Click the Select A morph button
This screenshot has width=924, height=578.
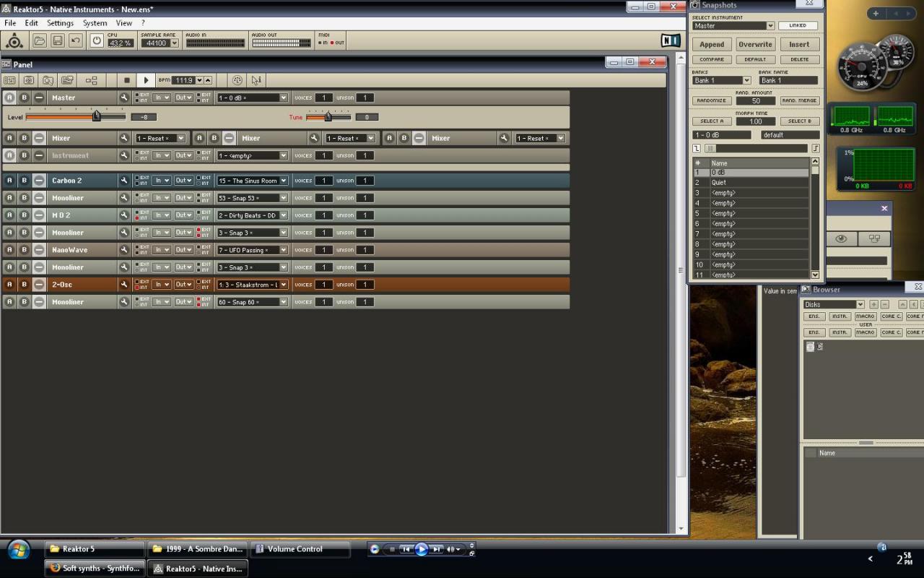point(712,121)
